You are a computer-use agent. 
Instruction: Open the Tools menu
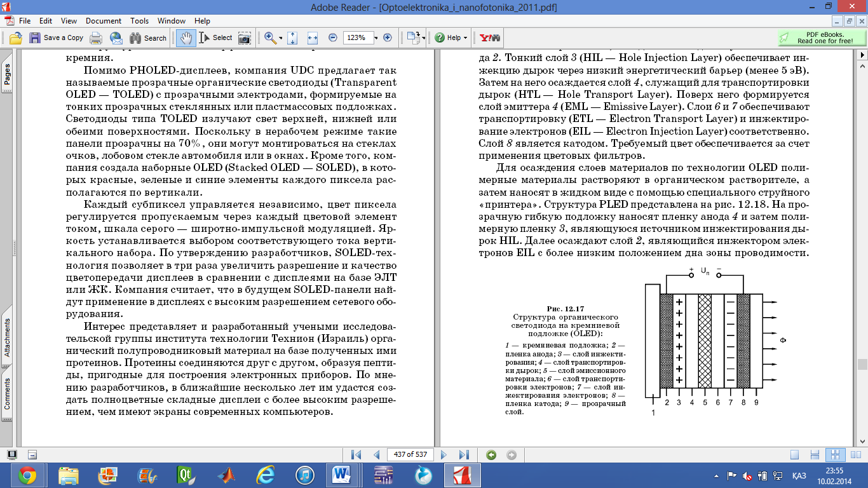coord(140,21)
